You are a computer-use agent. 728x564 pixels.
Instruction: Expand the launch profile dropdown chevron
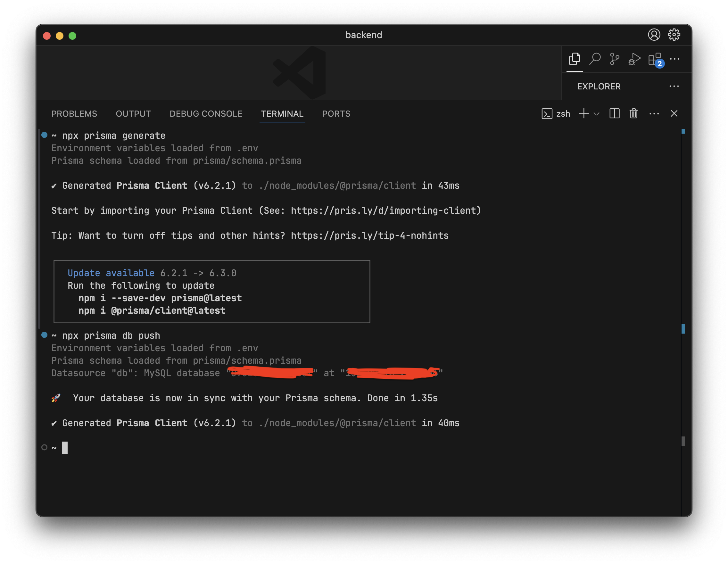coord(597,114)
